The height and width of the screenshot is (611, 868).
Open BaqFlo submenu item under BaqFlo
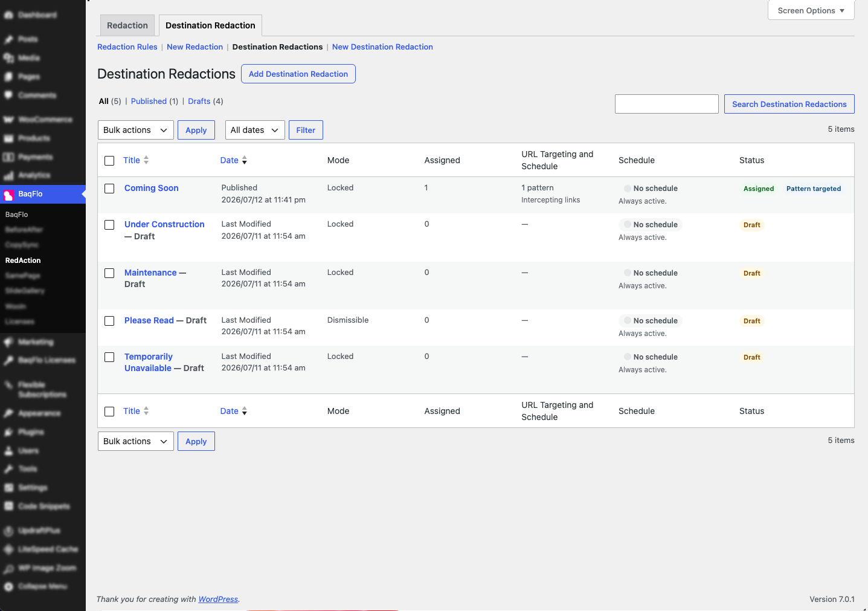click(x=17, y=215)
